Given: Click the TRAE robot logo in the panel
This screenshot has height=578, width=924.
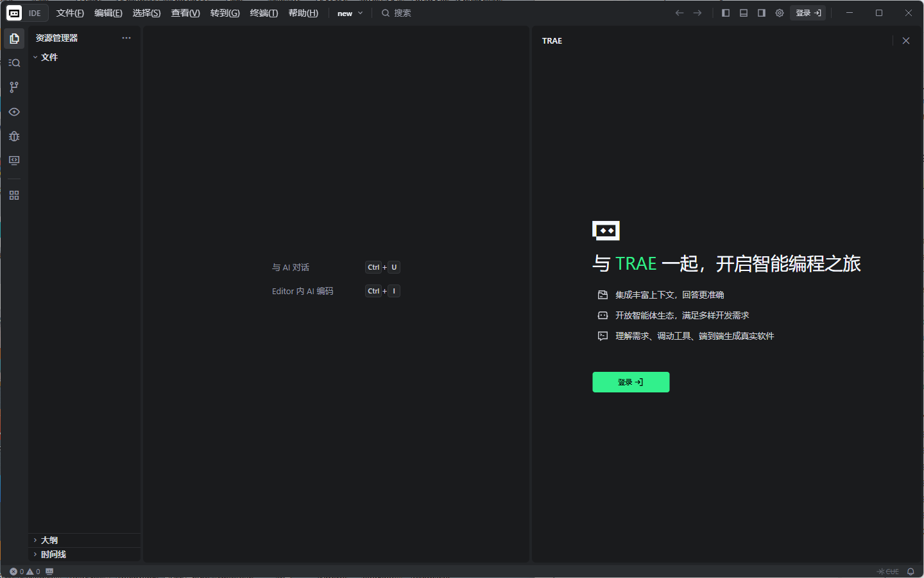Looking at the screenshot, I should [x=606, y=231].
